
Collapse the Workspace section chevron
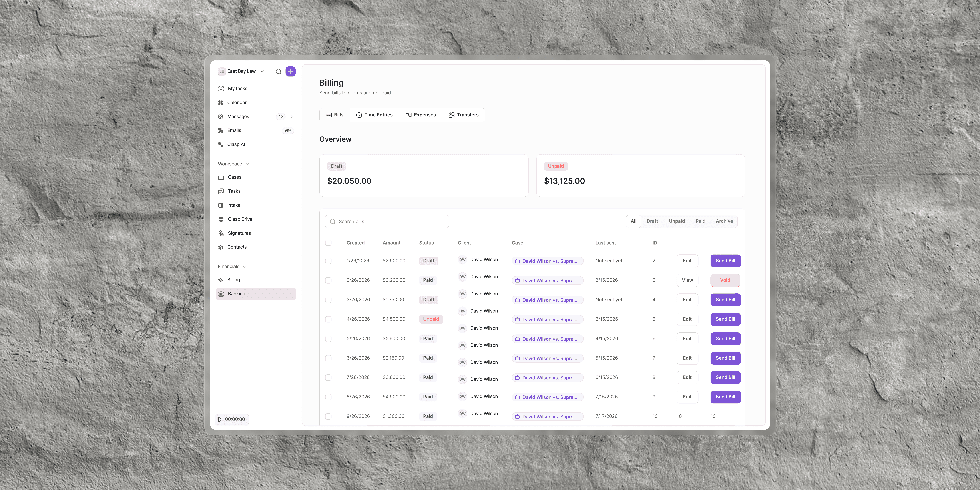[x=247, y=164]
